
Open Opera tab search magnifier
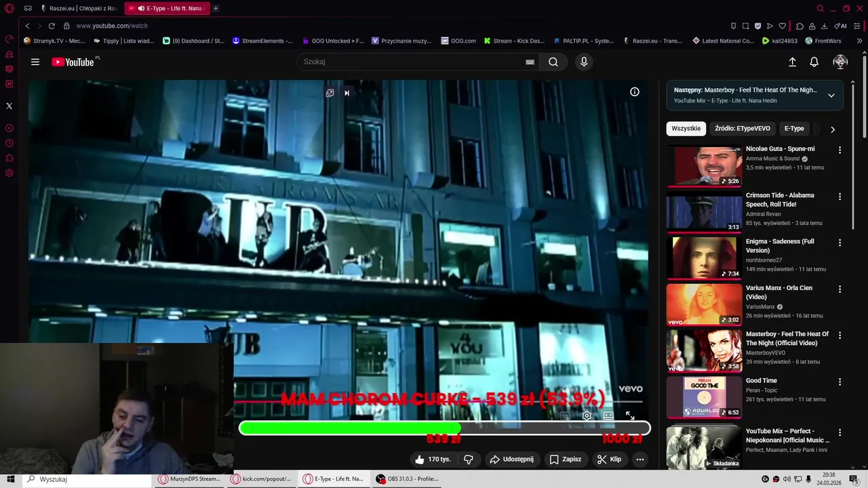820,8
